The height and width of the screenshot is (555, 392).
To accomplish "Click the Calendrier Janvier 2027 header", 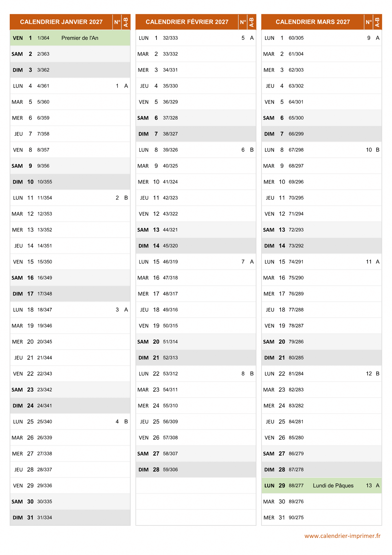I will click(61, 22).
